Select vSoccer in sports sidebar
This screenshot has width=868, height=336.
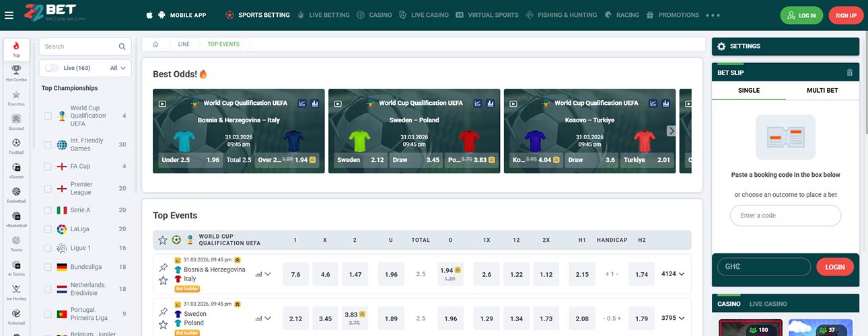pos(16,171)
